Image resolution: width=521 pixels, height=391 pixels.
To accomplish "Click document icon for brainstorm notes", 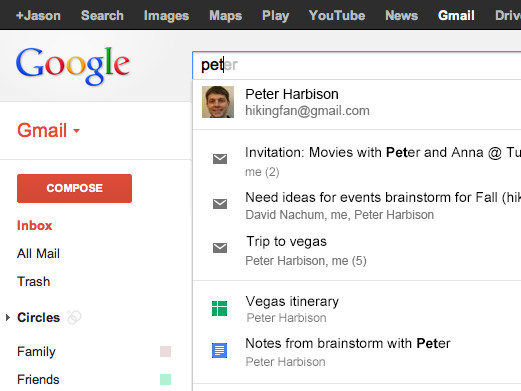I will click(219, 350).
